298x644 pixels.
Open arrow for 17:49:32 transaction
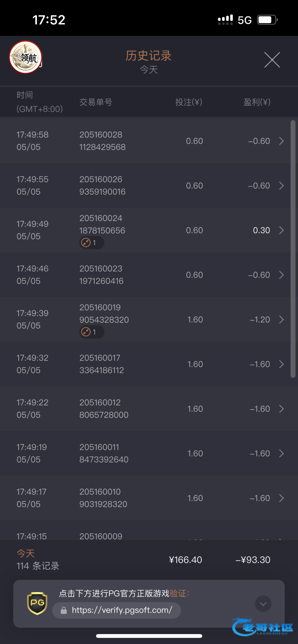(x=281, y=364)
